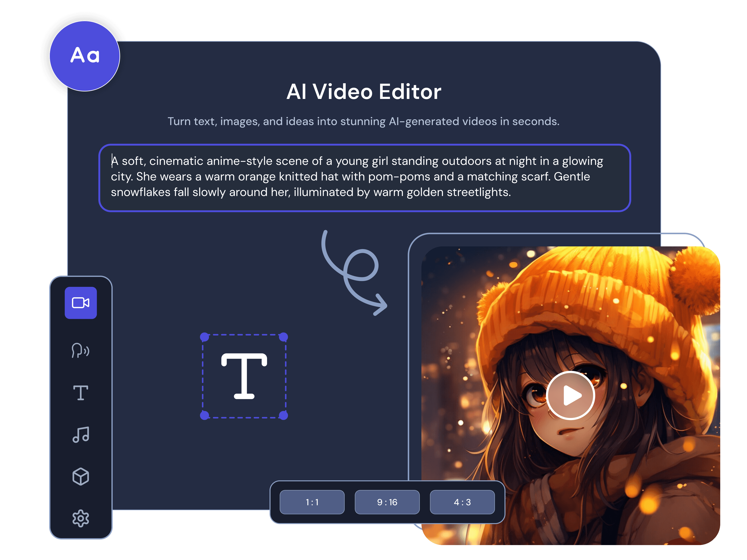Click into the video prompt text box

tap(365, 178)
